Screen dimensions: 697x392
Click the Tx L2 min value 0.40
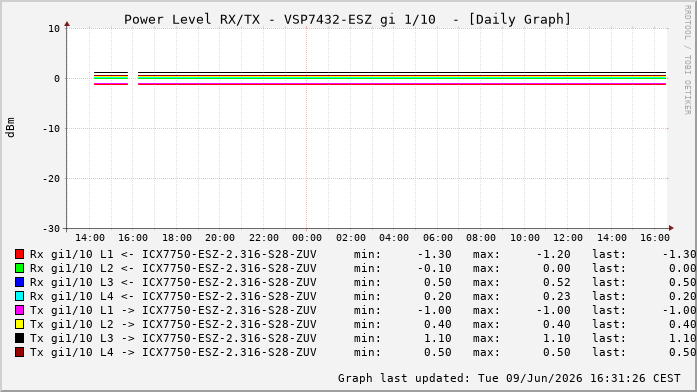438,324
